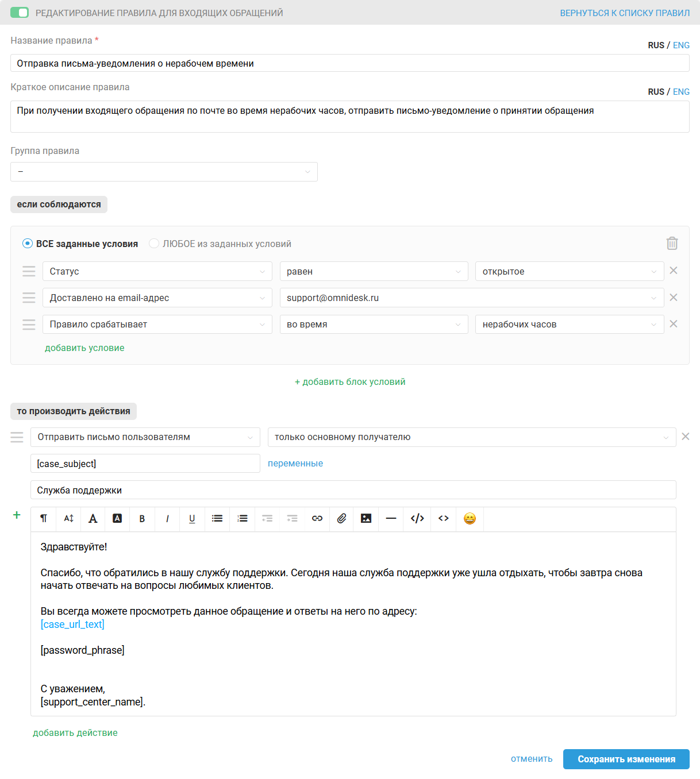Viewport: 700px width, 779px height.
Task: Insert a horizontal line in the editor
Action: click(391, 519)
